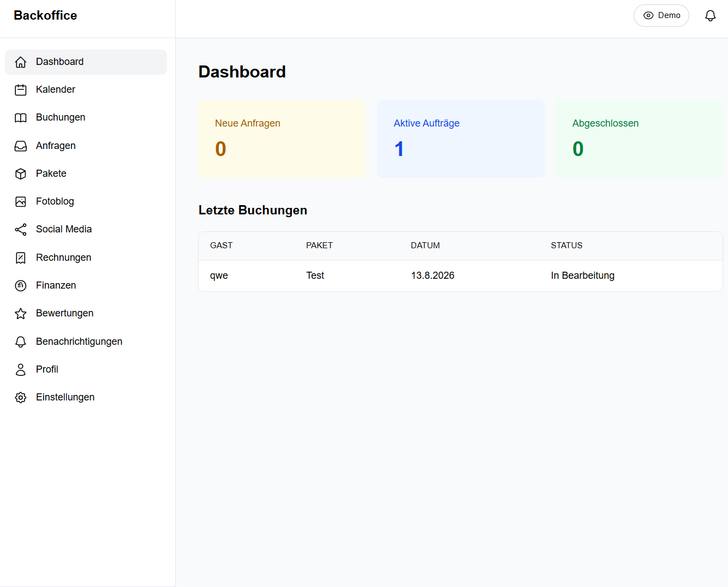
Task: Open the Abgeschlossen card
Action: (x=639, y=139)
